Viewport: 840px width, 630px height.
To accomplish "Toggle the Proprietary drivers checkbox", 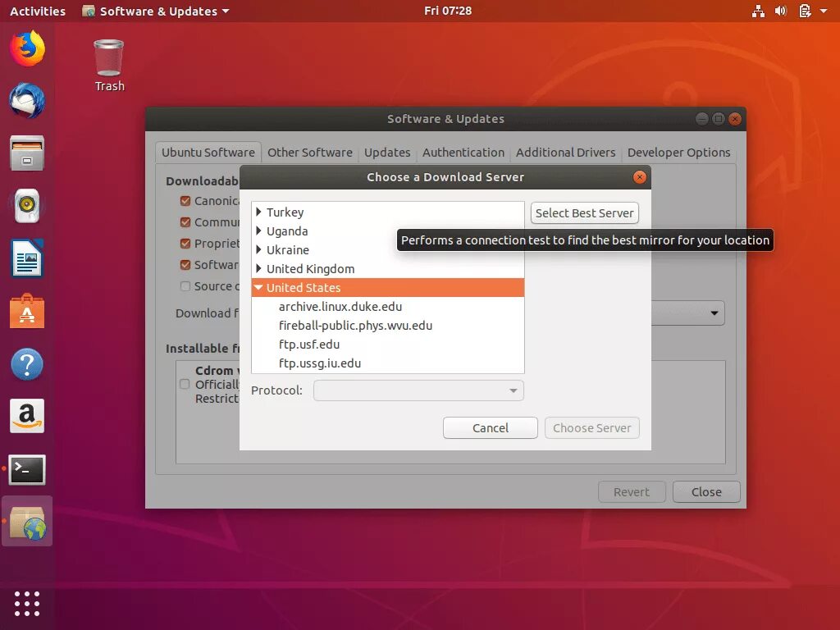I will coord(185,243).
